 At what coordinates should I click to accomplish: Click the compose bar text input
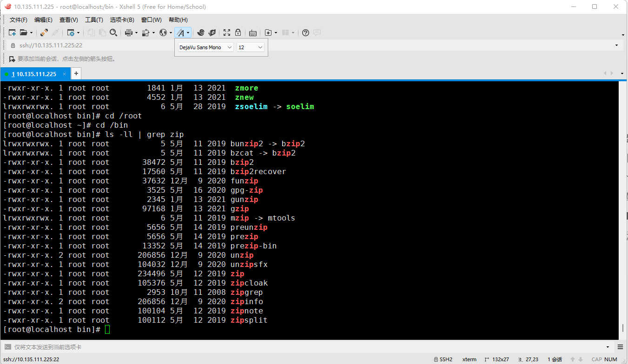[307, 347]
